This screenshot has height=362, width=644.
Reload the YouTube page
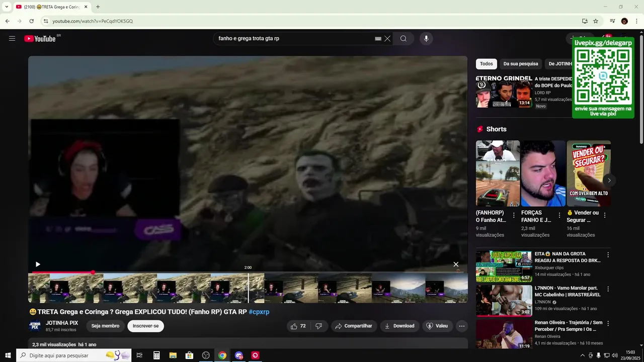tap(31, 21)
